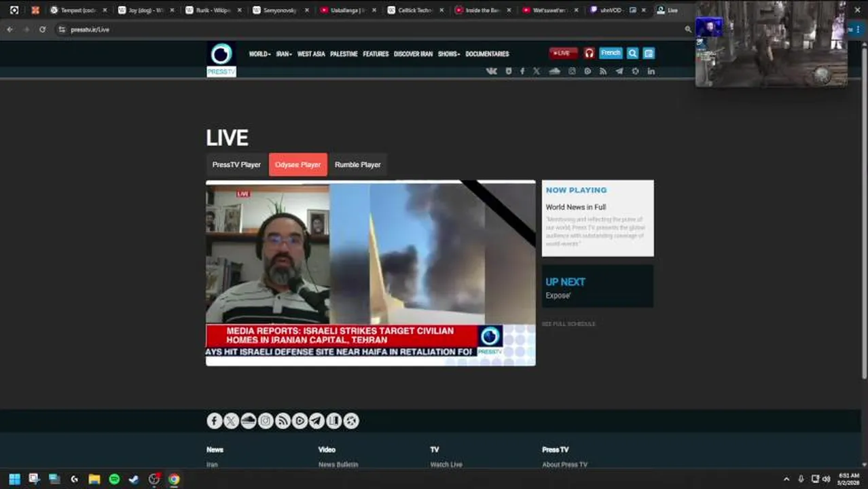Select the Rumble Player tab
The width and height of the screenshot is (868, 489).
[x=357, y=164]
